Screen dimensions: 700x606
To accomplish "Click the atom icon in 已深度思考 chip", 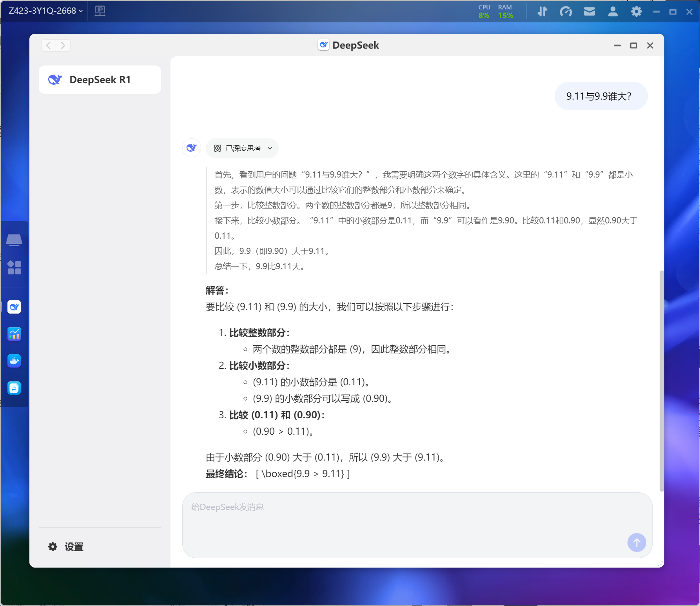I will click(x=218, y=148).
